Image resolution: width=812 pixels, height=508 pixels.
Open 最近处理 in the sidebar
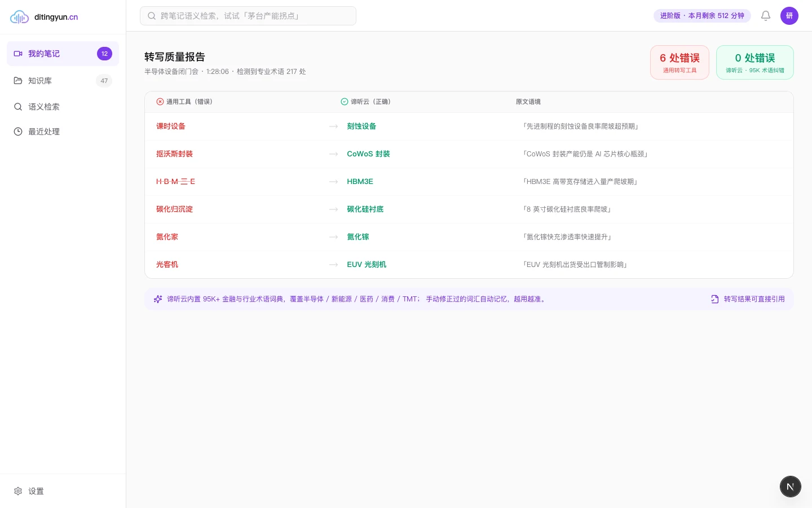click(63, 132)
